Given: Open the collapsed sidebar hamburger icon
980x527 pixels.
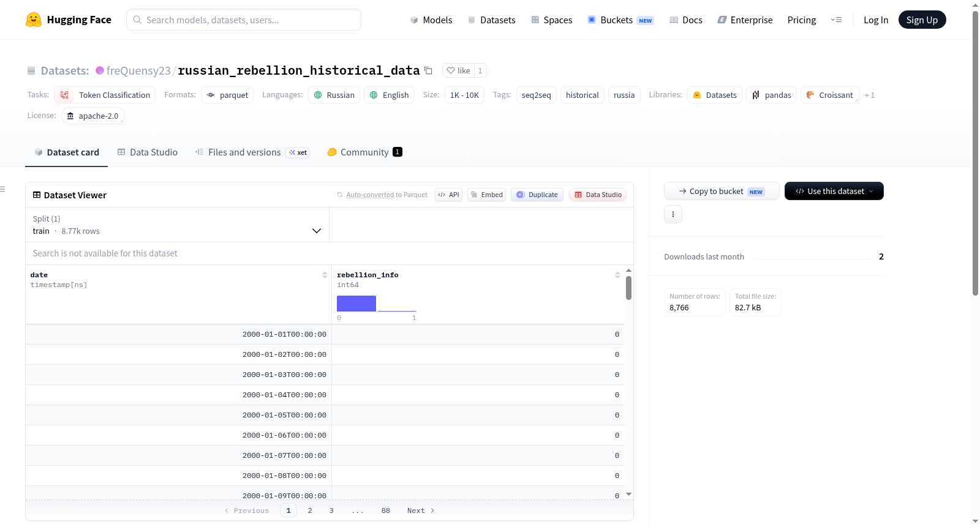Looking at the screenshot, I should click(2, 189).
